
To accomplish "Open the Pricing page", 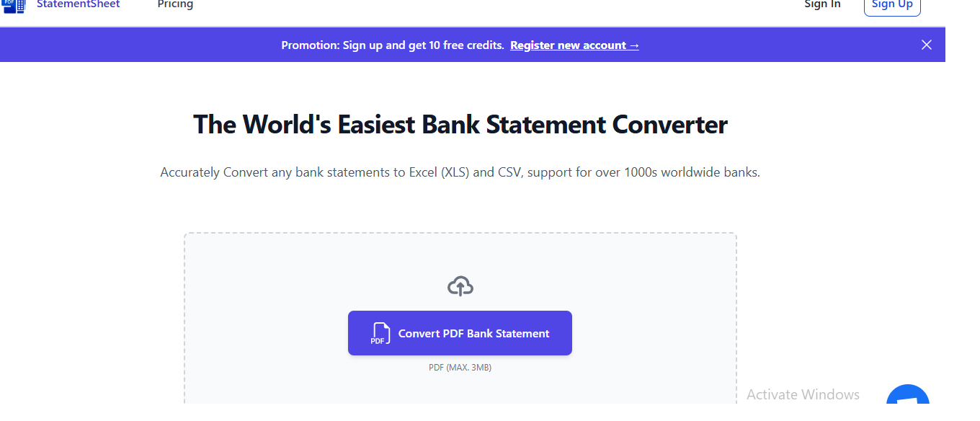I will [174, 4].
